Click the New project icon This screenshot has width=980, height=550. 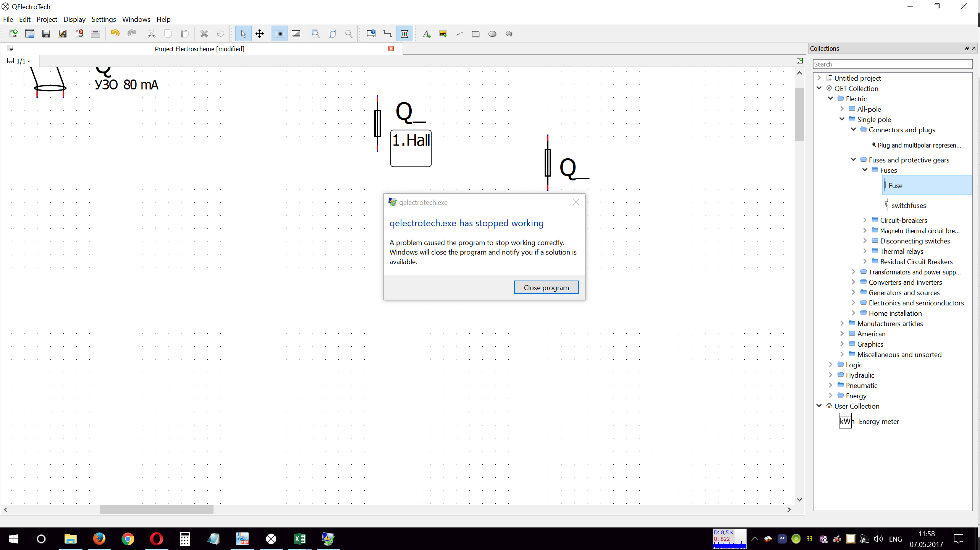[13, 34]
